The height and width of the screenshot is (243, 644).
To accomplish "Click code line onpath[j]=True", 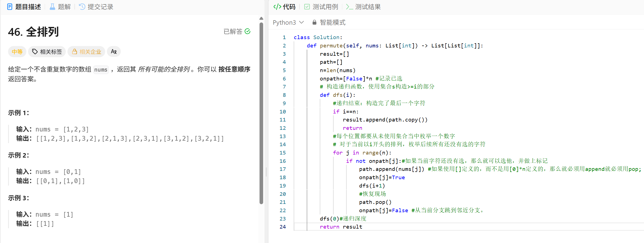I will click(382, 177).
